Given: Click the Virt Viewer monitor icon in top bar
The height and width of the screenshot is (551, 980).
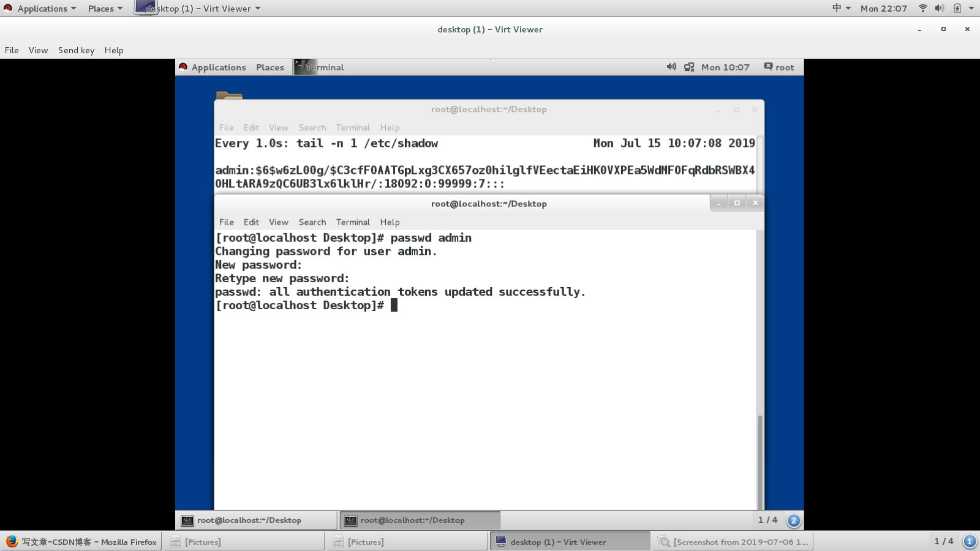Looking at the screenshot, I should pyautogui.click(x=146, y=7).
